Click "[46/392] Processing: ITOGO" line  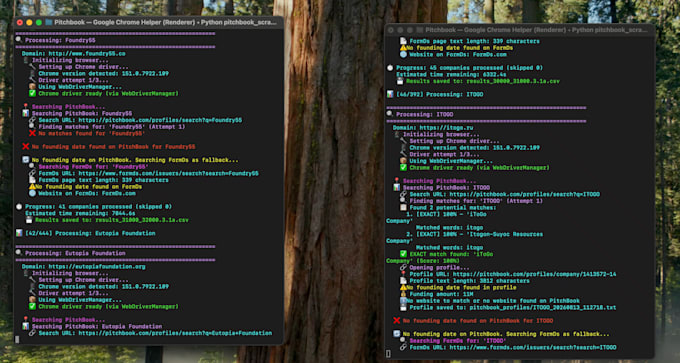pos(439,95)
